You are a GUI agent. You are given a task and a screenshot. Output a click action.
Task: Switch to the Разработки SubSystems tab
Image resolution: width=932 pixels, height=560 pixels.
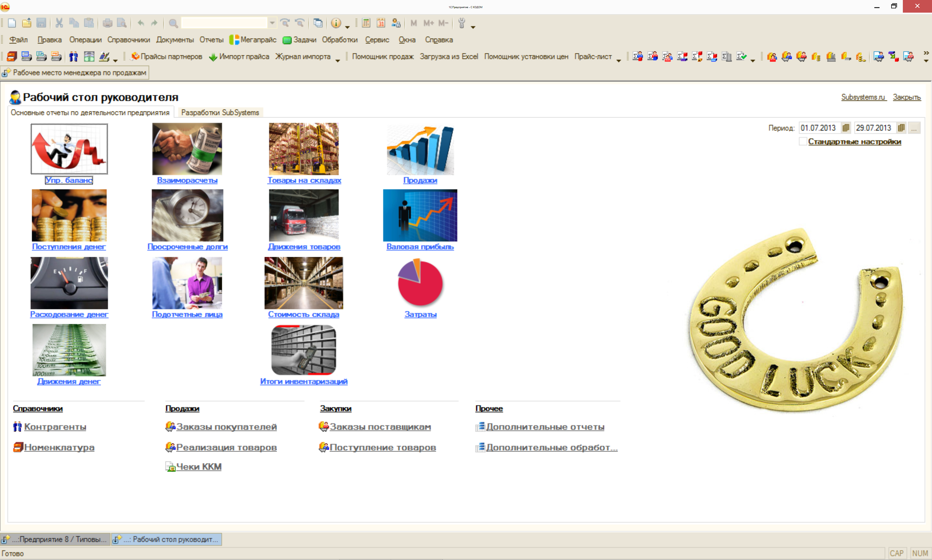coord(220,112)
